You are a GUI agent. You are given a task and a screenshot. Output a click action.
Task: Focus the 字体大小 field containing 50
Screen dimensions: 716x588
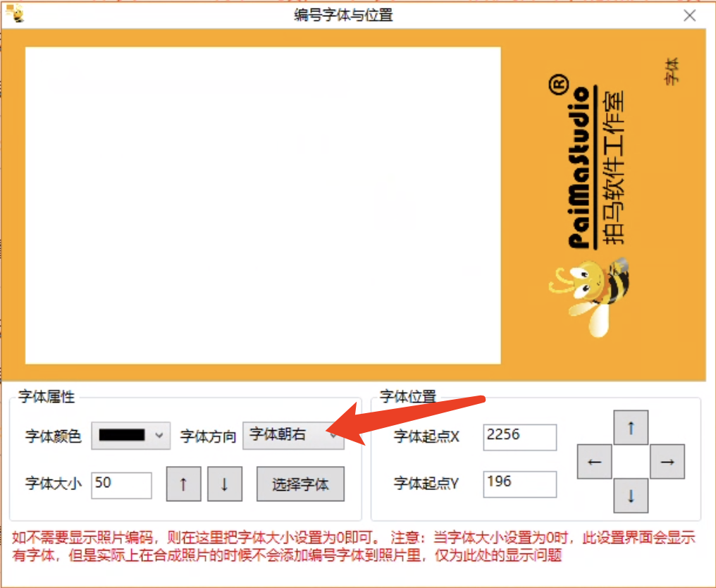pos(121,484)
